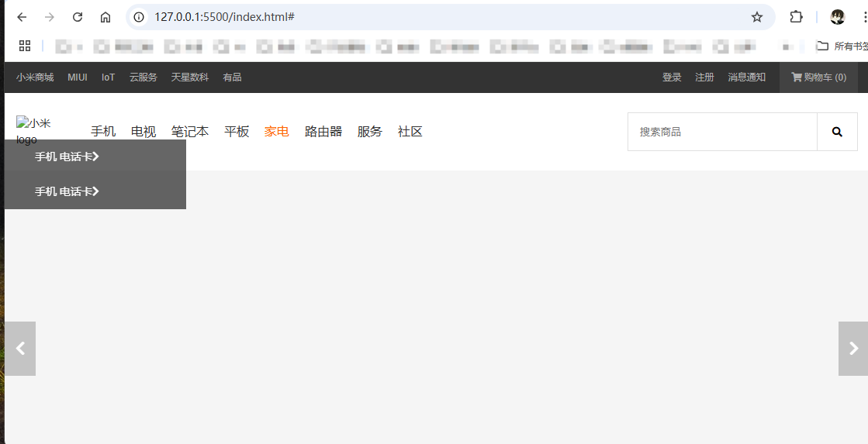Open the shopping cart 购物车
This screenshot has height=444, width=868.
(818, 77)
